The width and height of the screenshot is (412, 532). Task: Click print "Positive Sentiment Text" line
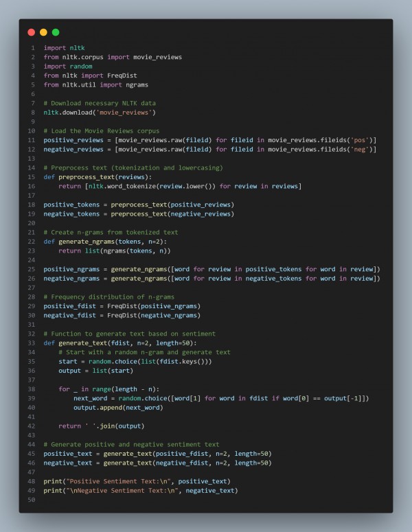pos(137,481)
